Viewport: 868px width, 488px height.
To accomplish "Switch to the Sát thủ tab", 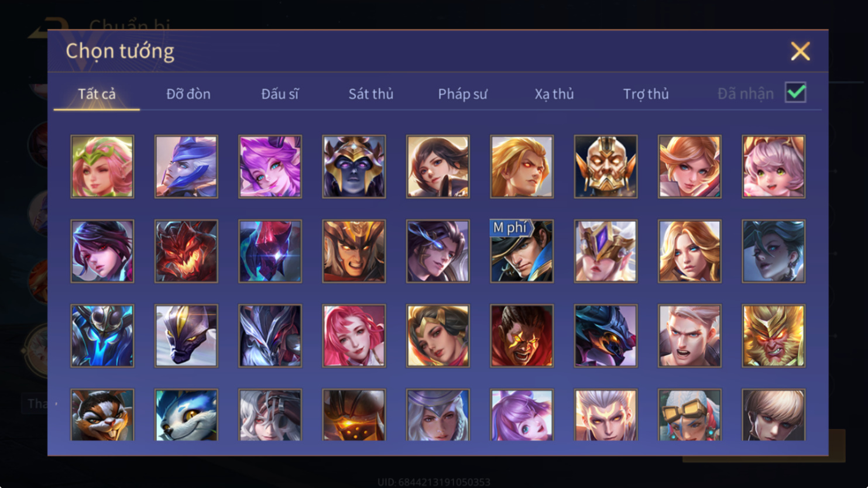I will point(371,94).
